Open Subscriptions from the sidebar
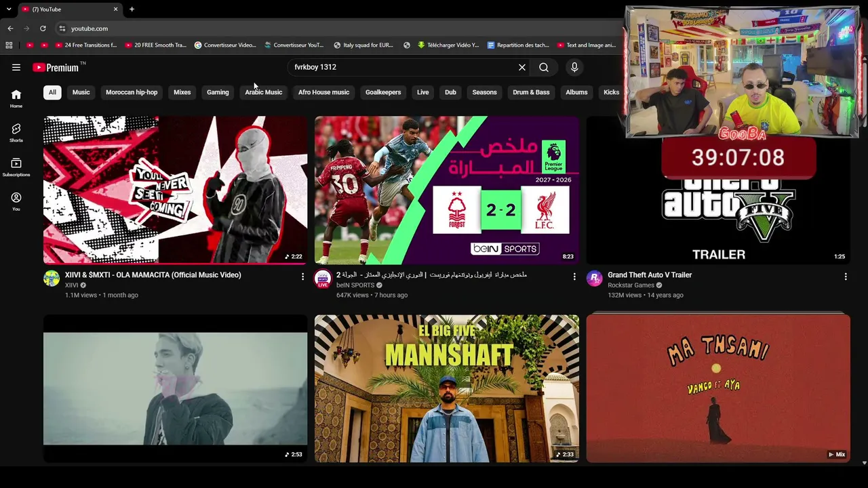Image resolution: width=868 pixels, height=488 pixels. tap(16, 167)
